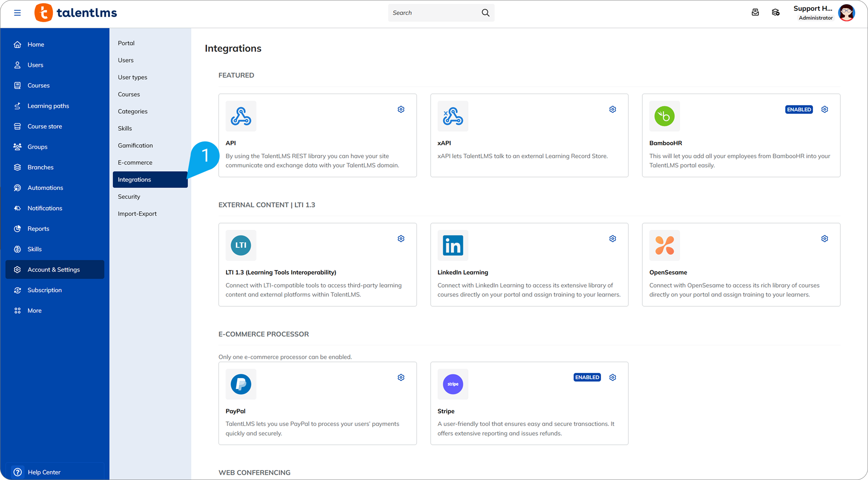This screenshot has width=868, height=480.
Task: Go to Import-Export settings
Action: [137, 214]
